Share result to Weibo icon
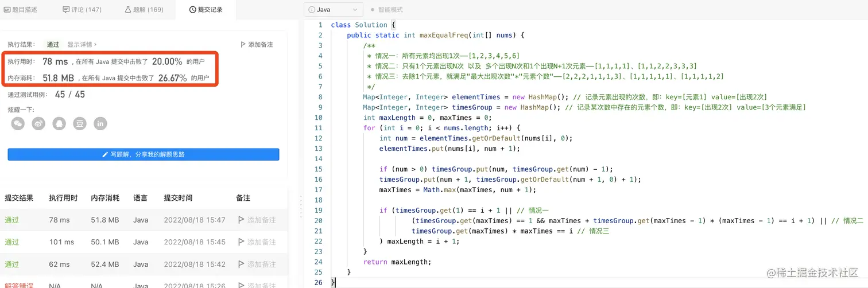Image resolution: width=868 pixels, height=288 pixels. [39, 123]
